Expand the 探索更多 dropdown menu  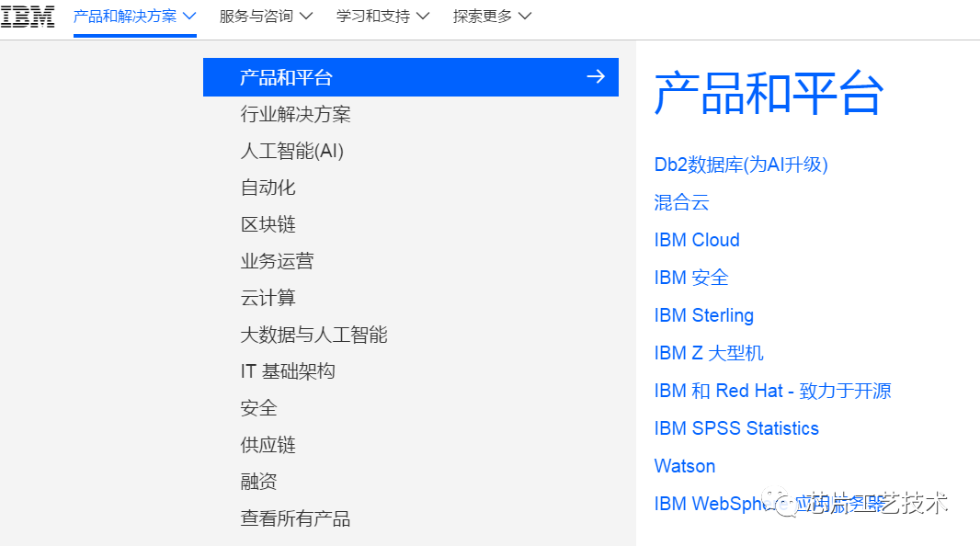[492, 17]
